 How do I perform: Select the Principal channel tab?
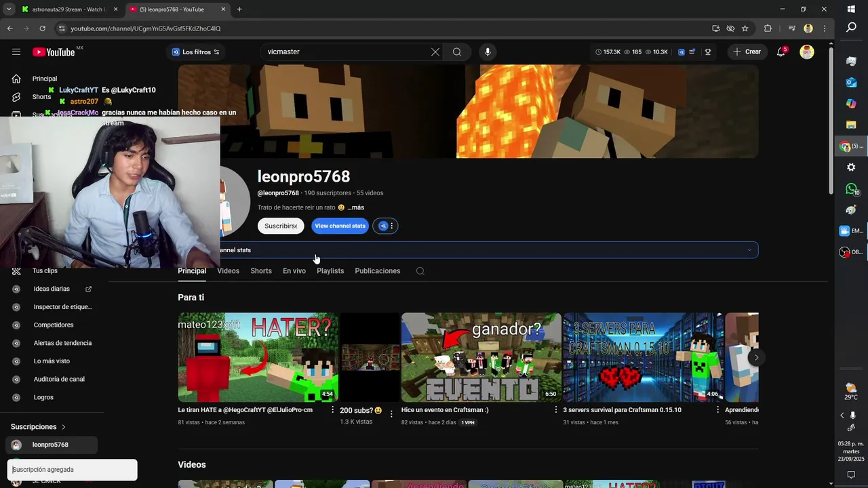point(192,271)
